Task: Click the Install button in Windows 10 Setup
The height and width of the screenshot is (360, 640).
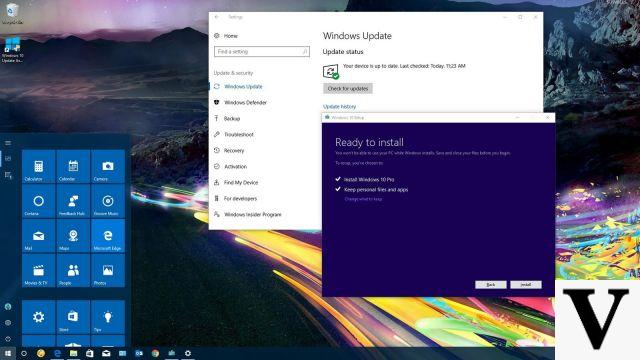Action: tap(526, 284)
